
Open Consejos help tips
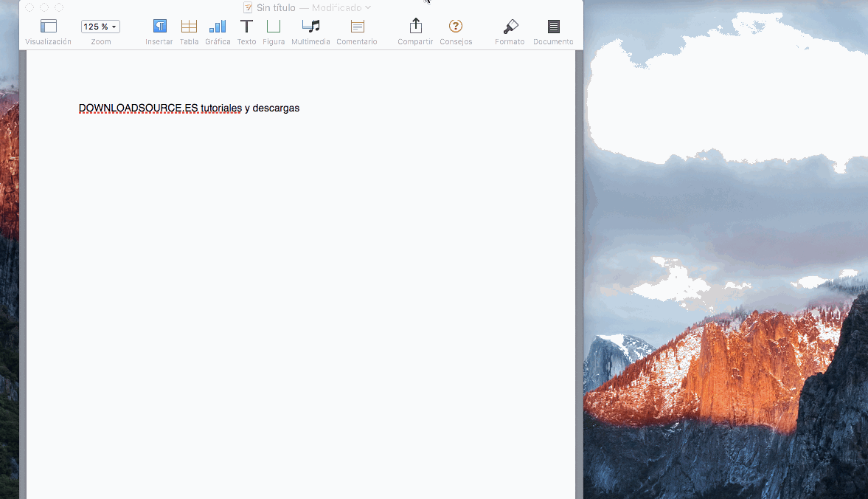(456, 26)
